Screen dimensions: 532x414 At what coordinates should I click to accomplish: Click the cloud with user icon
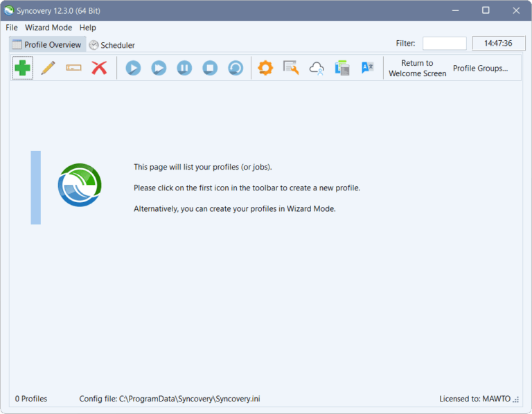317,68
